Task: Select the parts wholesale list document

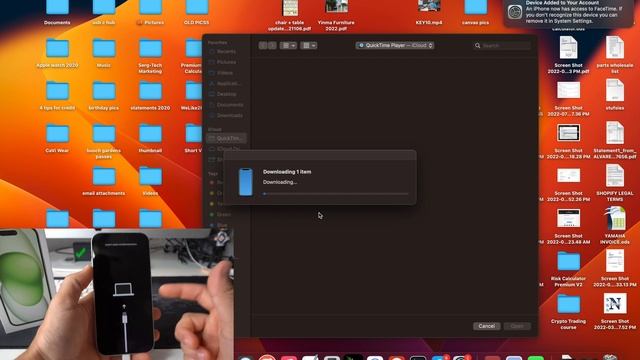Action: pos(615,55)
